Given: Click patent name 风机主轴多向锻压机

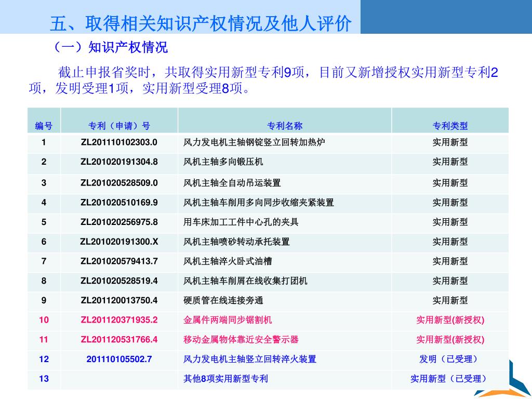Looking at the screenshot, I should tap(223, 162).
